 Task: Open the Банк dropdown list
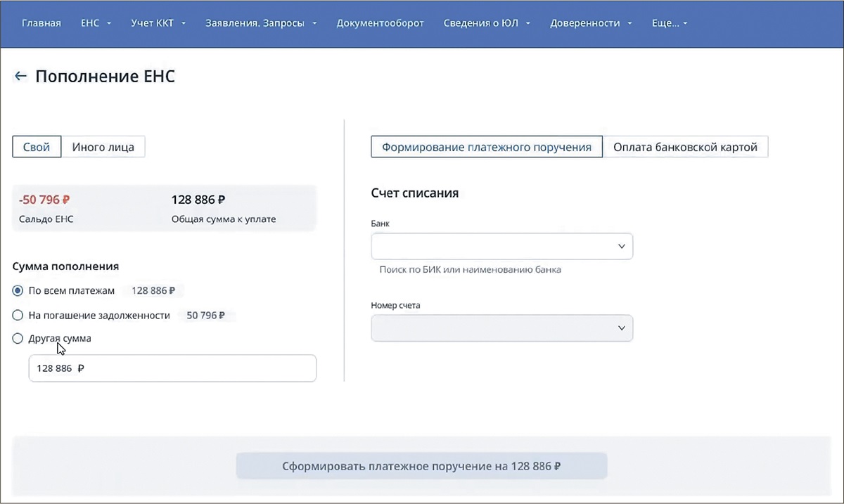point(501,247)
